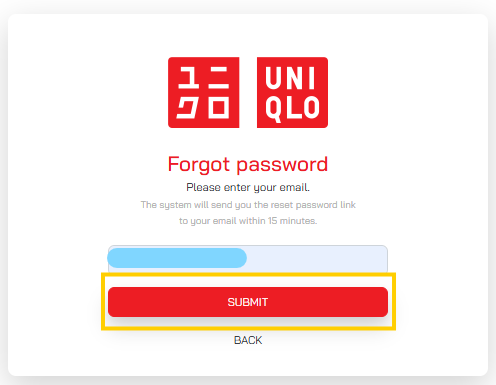The width and height of the screenshot is (496, 385).
Task: Click the word "Forgot" in the heading
Action: tap(199, 164)
